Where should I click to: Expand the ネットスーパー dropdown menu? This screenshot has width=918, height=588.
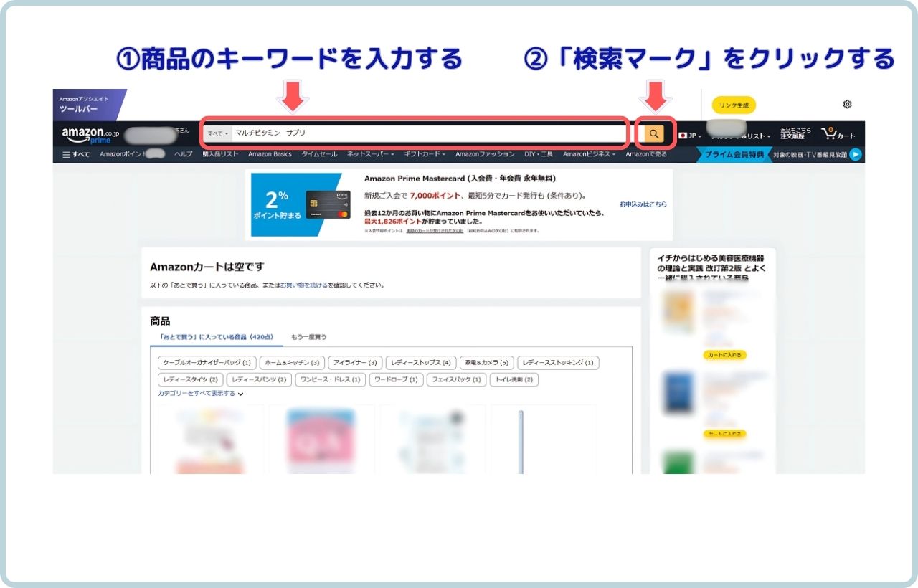click(371, 154)
